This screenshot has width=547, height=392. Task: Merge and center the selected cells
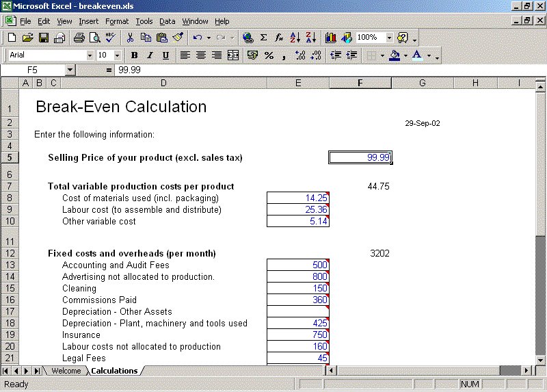tap(232, 55)
